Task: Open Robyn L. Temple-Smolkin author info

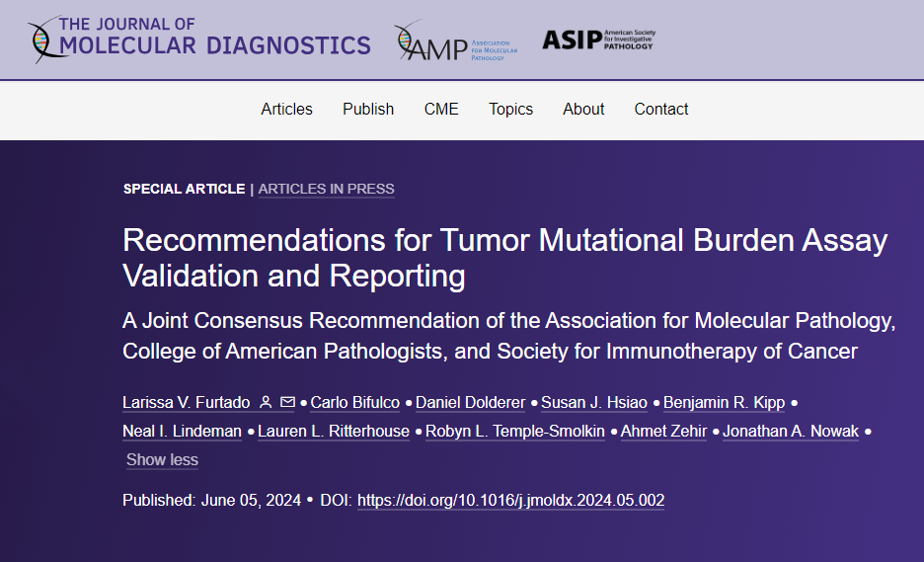Action: [515, 432]
